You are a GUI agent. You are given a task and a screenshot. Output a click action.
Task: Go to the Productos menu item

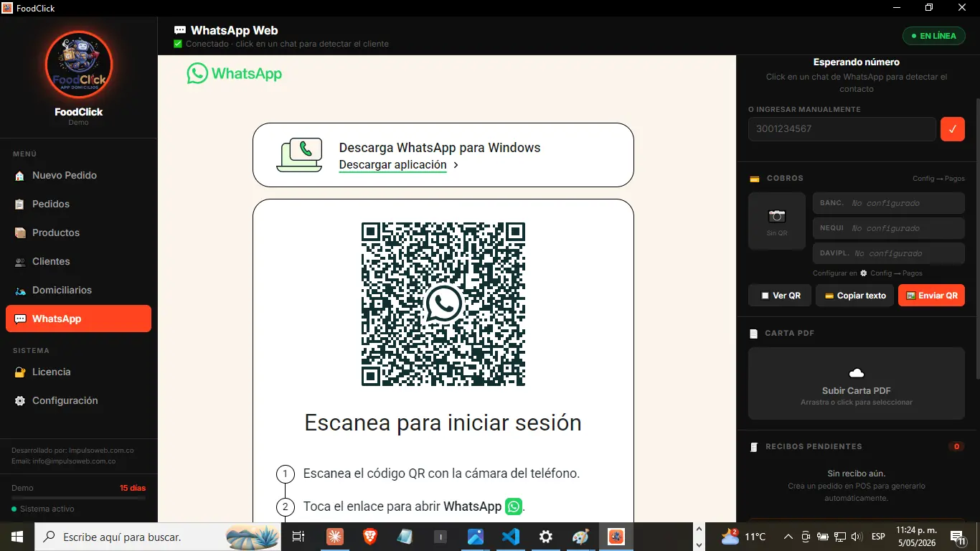click(78, 232)
